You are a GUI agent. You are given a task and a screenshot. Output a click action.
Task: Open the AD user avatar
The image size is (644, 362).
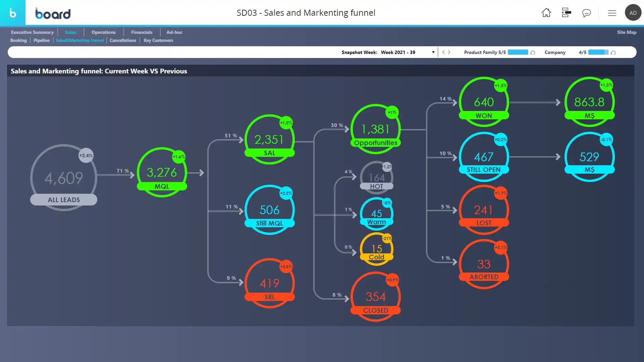pyautogui.click(x=633, y=13)
